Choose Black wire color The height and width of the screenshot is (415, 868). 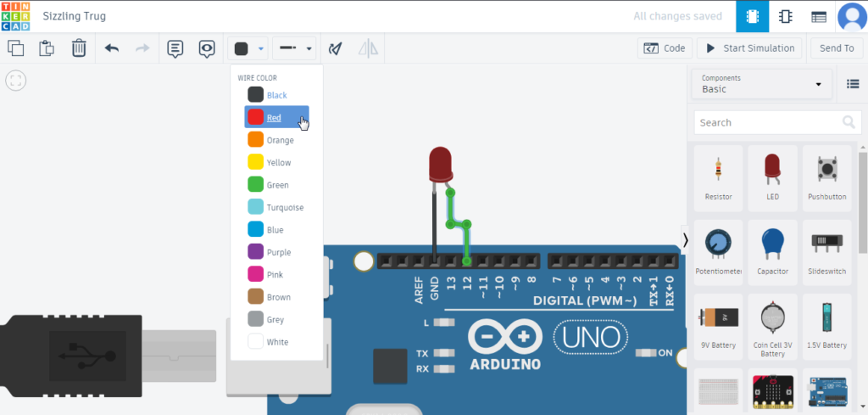click(x=276, y=95)
